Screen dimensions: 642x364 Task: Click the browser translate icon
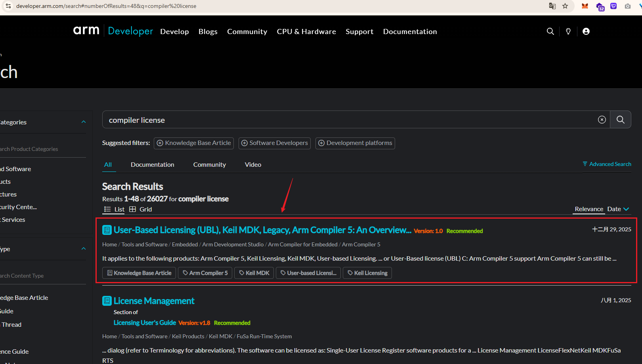click(x=552, y=6)
